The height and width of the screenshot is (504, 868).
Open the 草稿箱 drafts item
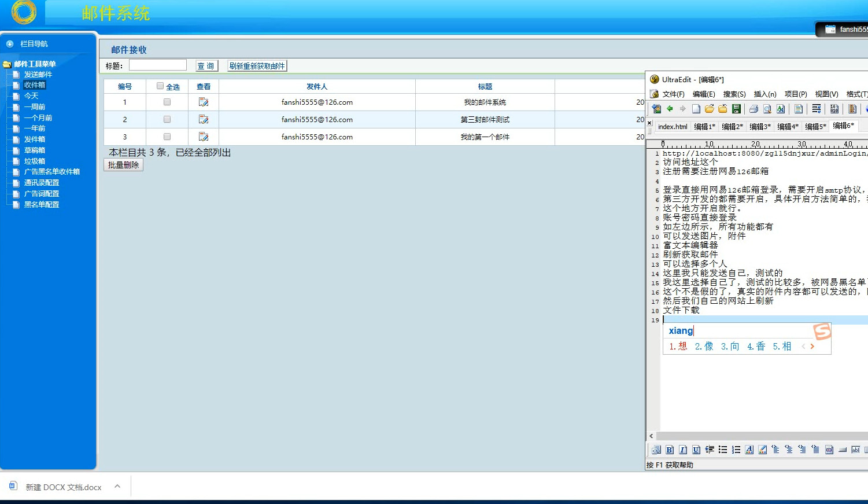[x=34, y=150]
